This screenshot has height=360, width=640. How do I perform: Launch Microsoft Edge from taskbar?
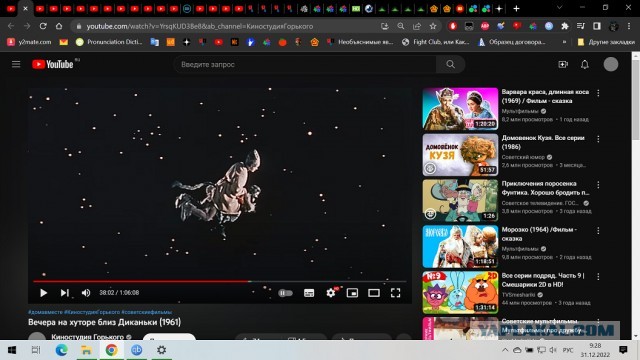[61, 350]
